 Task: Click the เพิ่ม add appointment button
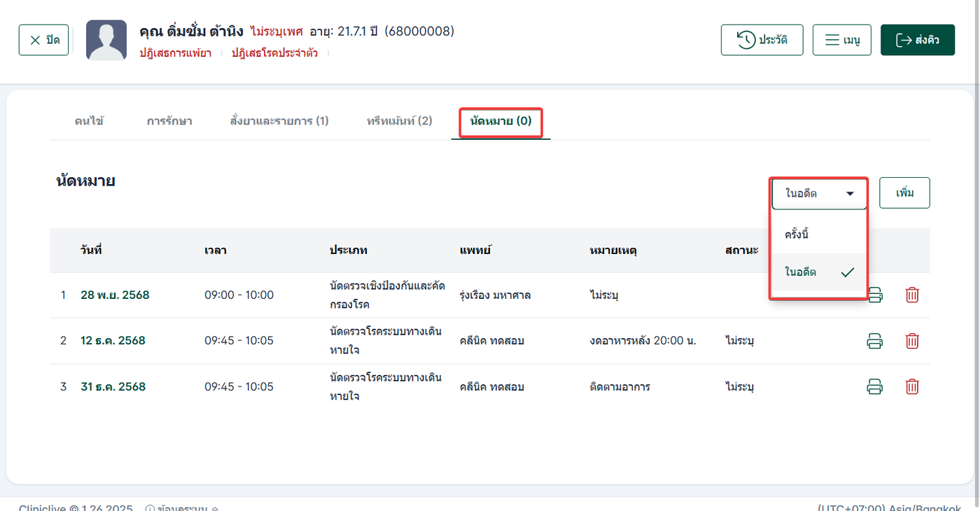click(904, 193)
